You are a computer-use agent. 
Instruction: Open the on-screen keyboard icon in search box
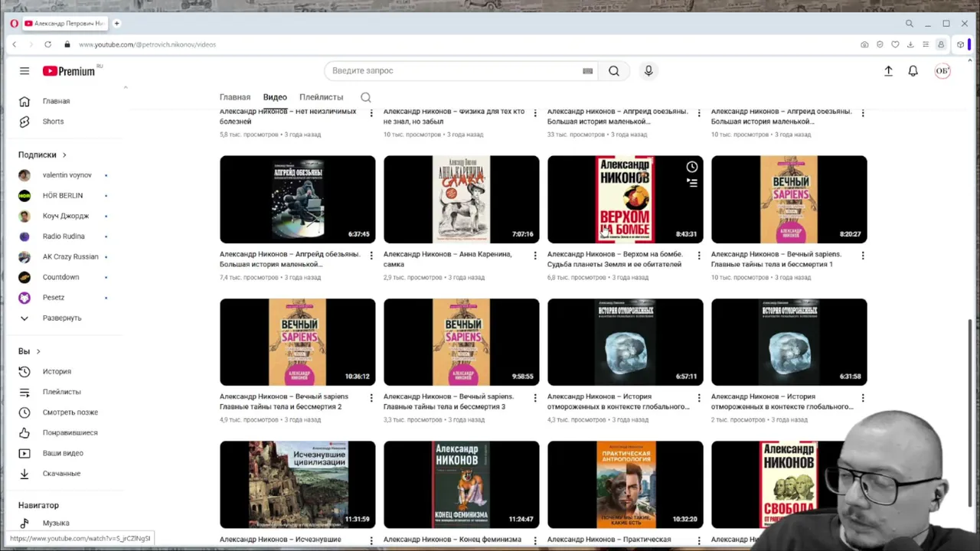587,71
